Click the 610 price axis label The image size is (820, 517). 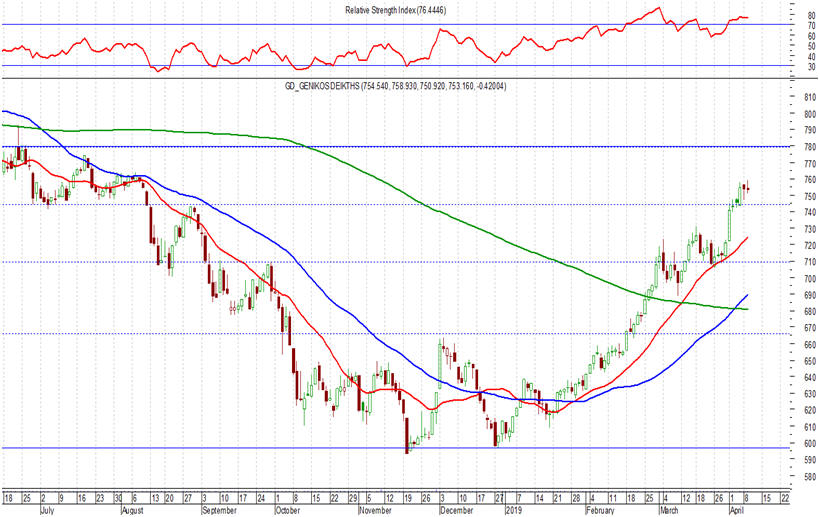[810, 428]
